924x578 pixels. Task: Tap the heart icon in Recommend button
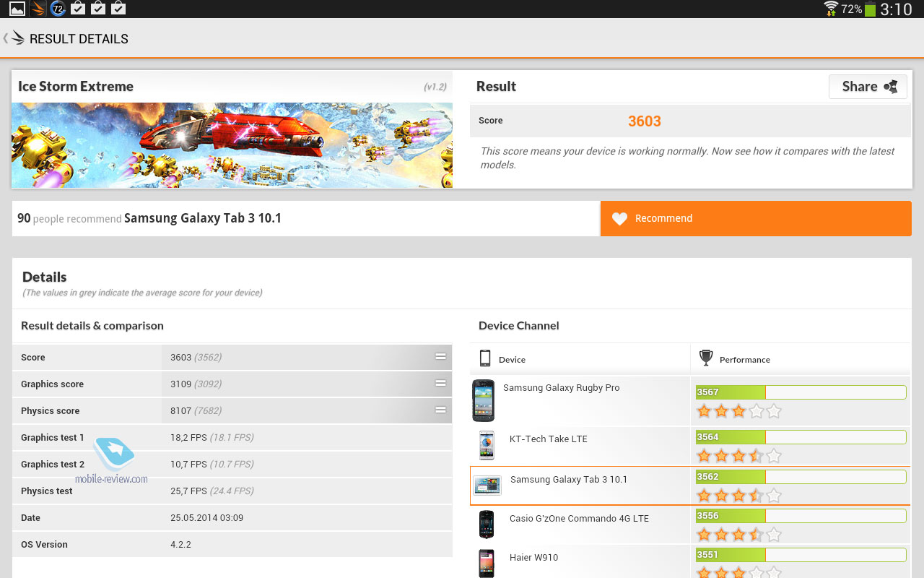coord(619,219)
